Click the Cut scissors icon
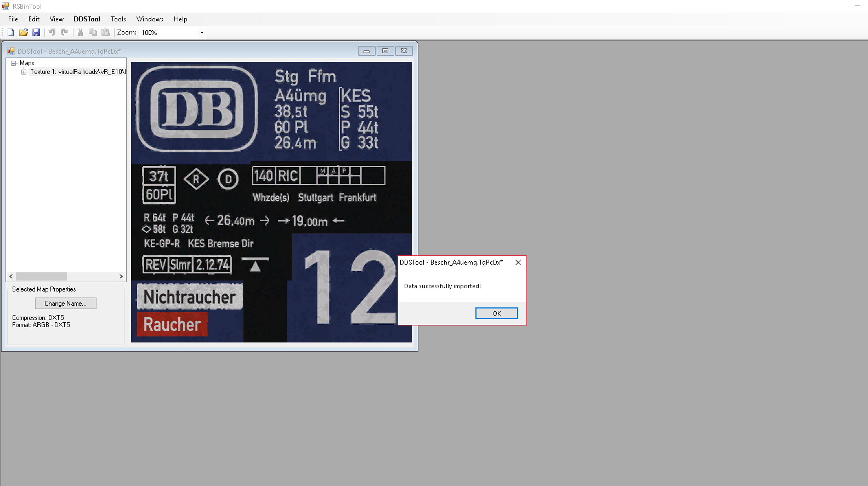 [x=81, y=32]
